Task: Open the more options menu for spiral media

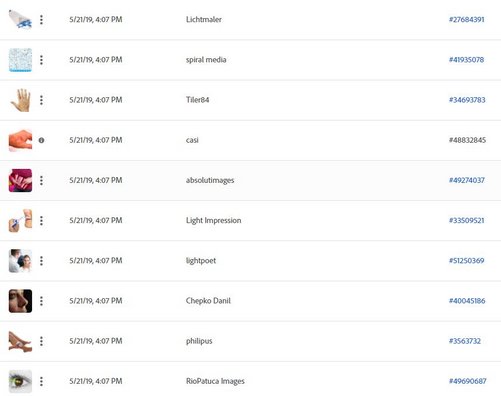Action: coord(41,60)
